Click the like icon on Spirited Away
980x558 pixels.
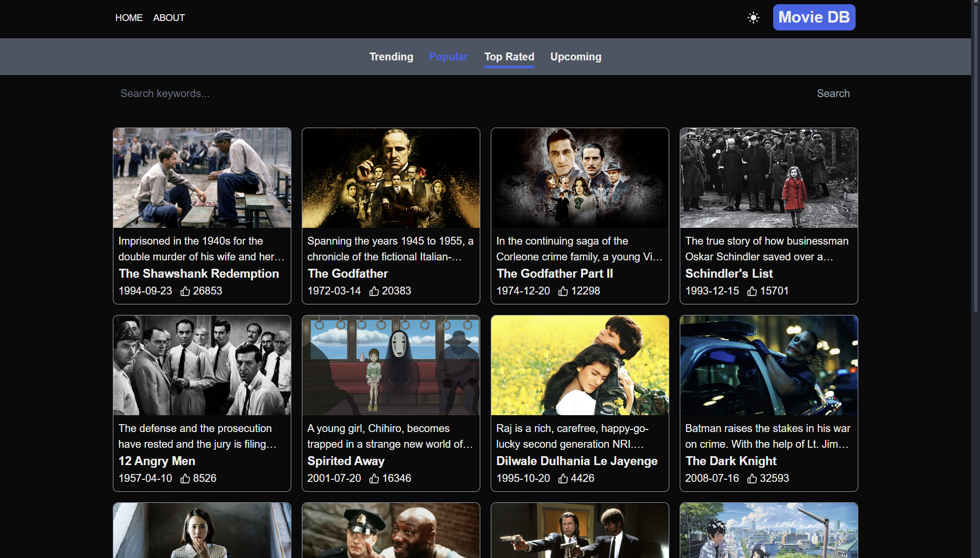point(374,479)
